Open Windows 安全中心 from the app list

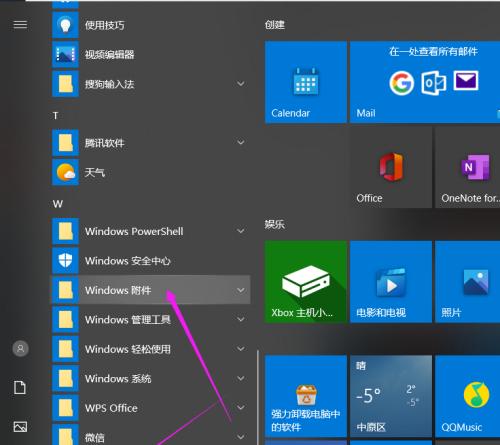151,261
